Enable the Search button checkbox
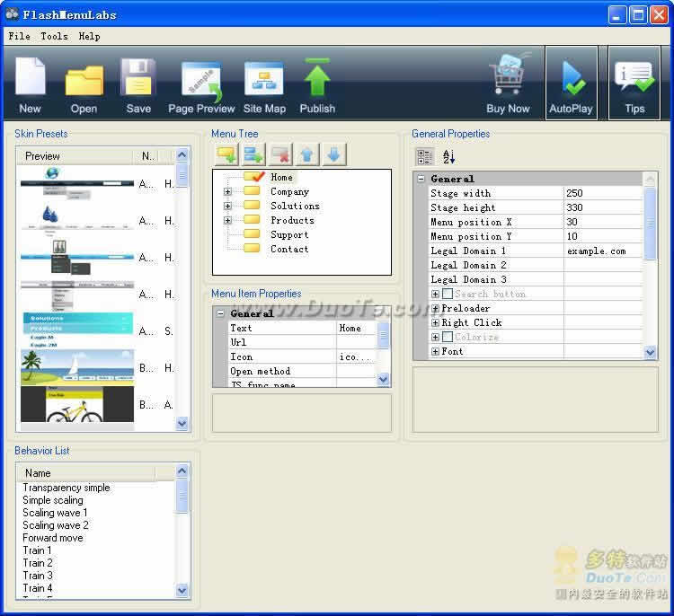 pyautogui.click(x=447, y=294)
